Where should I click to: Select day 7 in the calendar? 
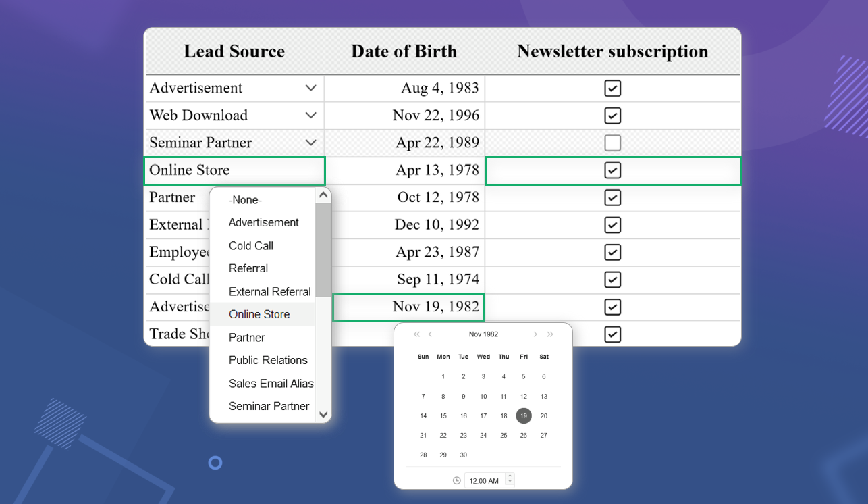pos(423,397)
